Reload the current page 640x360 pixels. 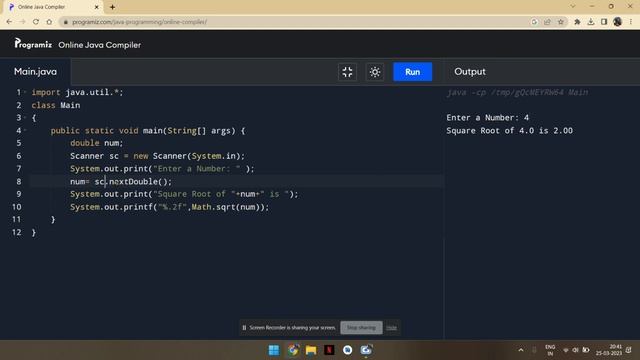[x=36, y=22]
